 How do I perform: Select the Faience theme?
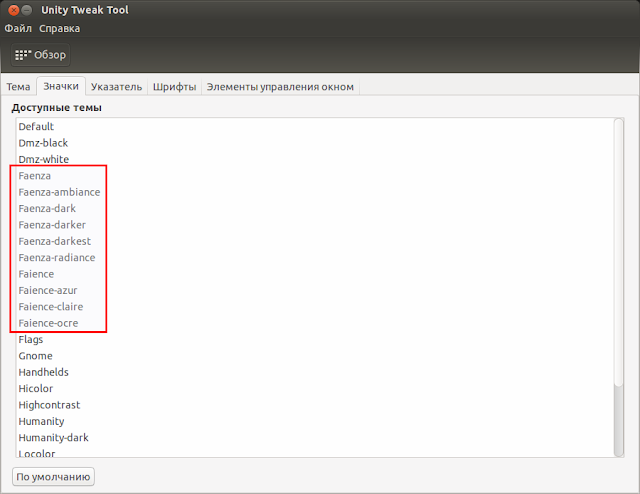tap(315, 274)
